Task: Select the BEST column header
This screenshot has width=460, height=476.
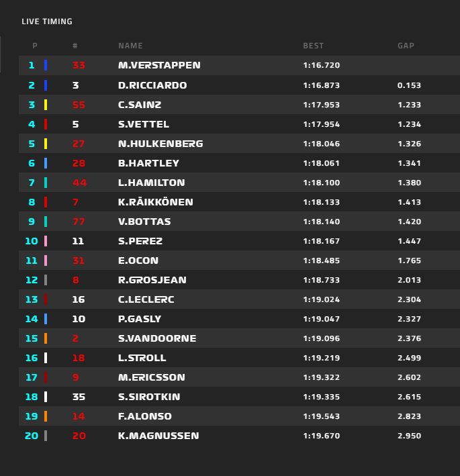Action: 314,46
